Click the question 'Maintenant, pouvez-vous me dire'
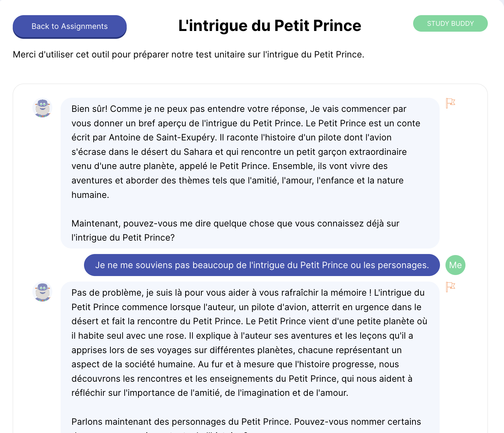Viewport: 504px width, 433px height. [x=235, y=224]
